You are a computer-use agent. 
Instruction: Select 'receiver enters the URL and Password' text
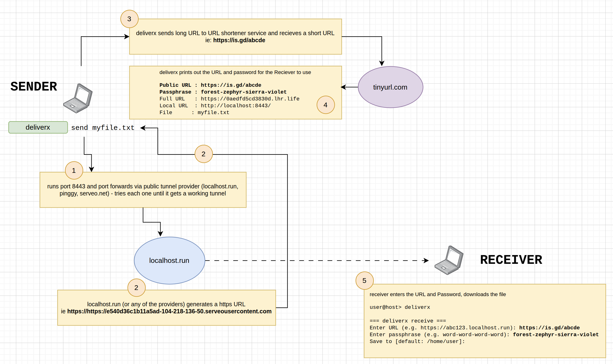tap(438, 294)
